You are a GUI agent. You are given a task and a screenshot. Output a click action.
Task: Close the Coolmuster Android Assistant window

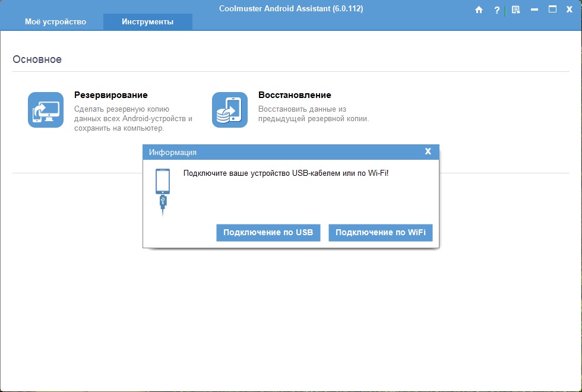571,10
